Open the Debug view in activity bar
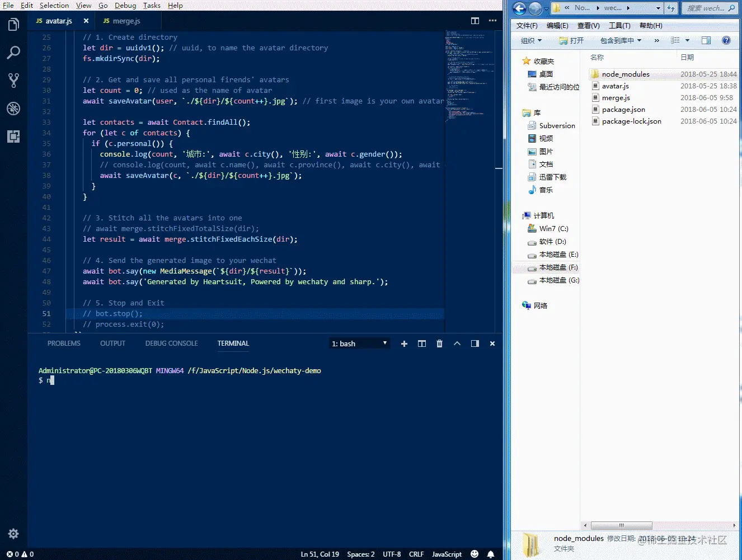This screenshot has height=560, width=742. click(x=13, y=109)
